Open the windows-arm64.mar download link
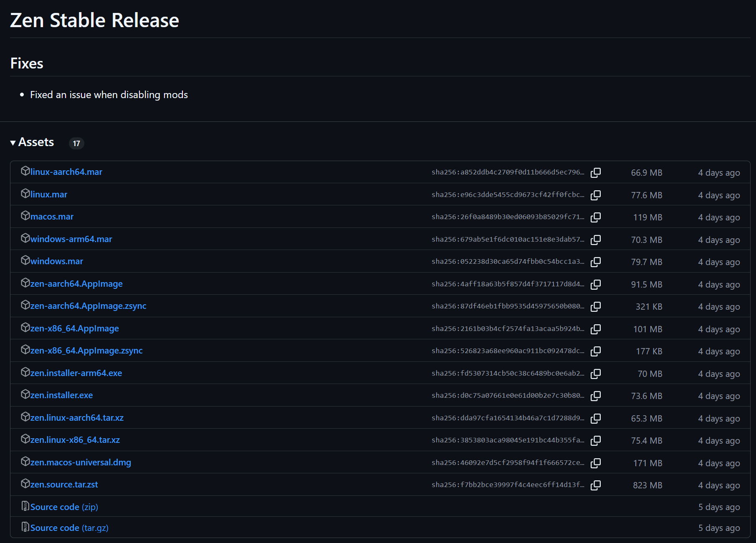This screenshot has height=543, width=756. tap(71, 239)
